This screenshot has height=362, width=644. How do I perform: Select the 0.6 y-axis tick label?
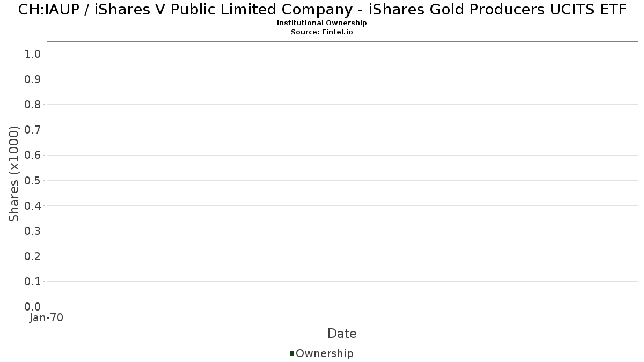click(x=32, y=155)
